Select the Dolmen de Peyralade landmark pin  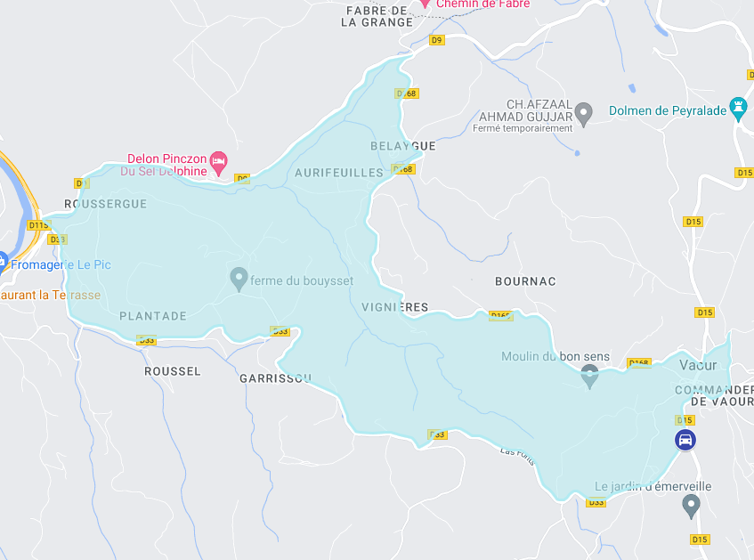[x=738, y=109]
